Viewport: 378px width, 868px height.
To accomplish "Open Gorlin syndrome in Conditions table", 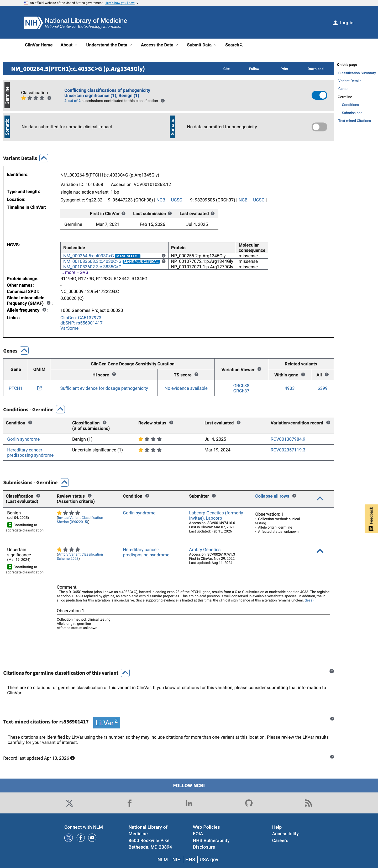I will click(x=23, y=439).
